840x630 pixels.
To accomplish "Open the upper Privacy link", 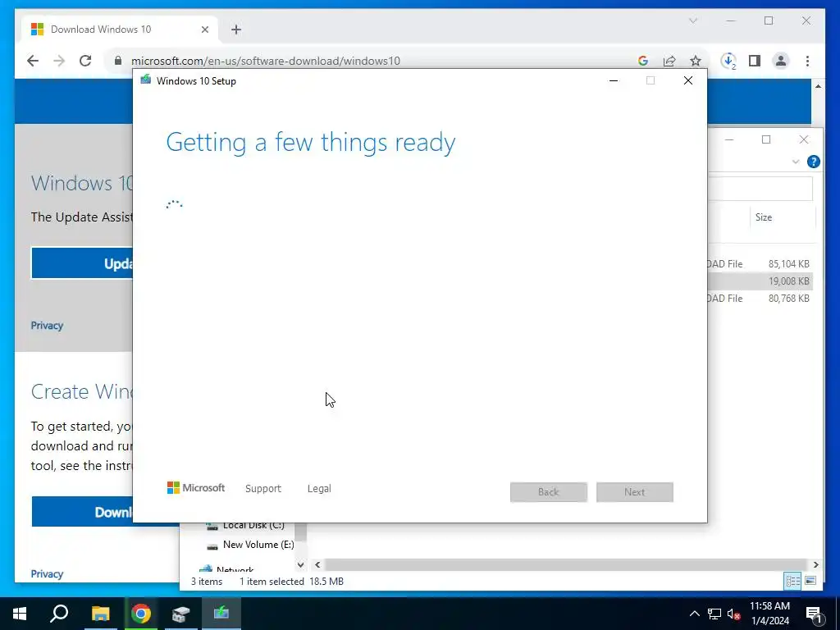I will coord(47,325).
